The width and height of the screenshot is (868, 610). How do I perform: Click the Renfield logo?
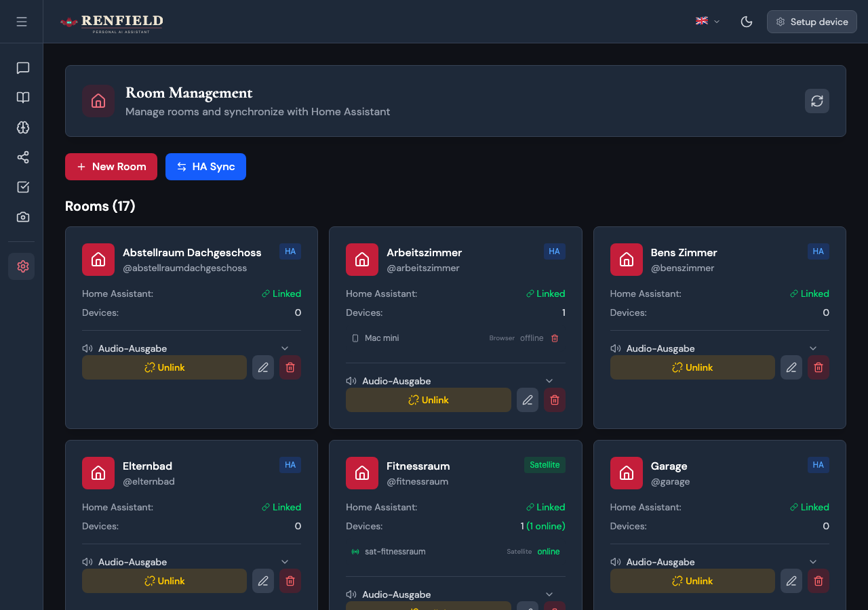[x=112, y=23]
